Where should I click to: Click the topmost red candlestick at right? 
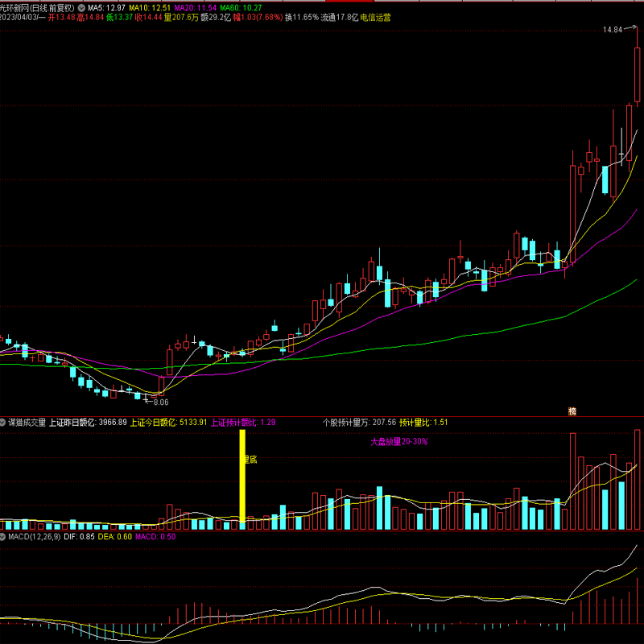point(637,72)
